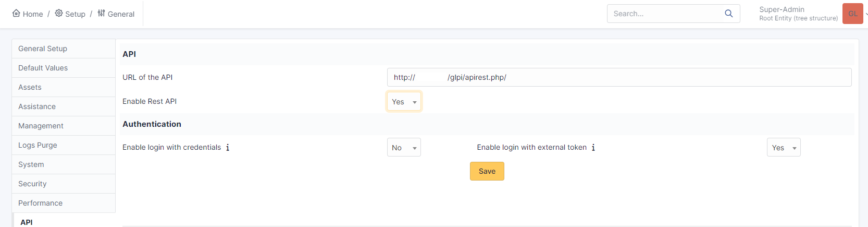Image resolution: width=868 pixels, height=227 pixels.
Task: Click the global Search input box
Action: [664, 14]
